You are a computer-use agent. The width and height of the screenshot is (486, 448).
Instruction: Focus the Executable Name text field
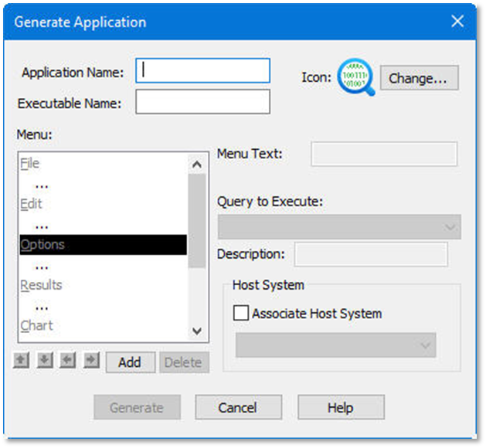point(202,102)
